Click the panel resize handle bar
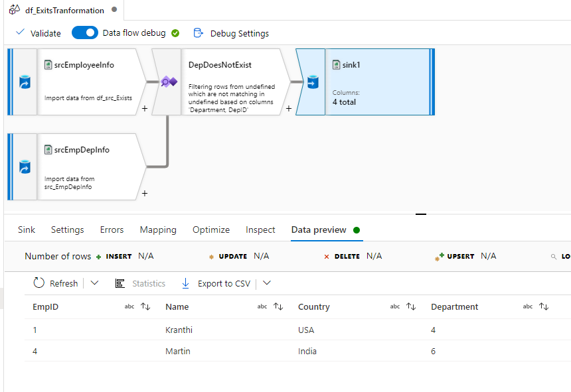Screen dimensions: 571x392 tap(420, 214)
